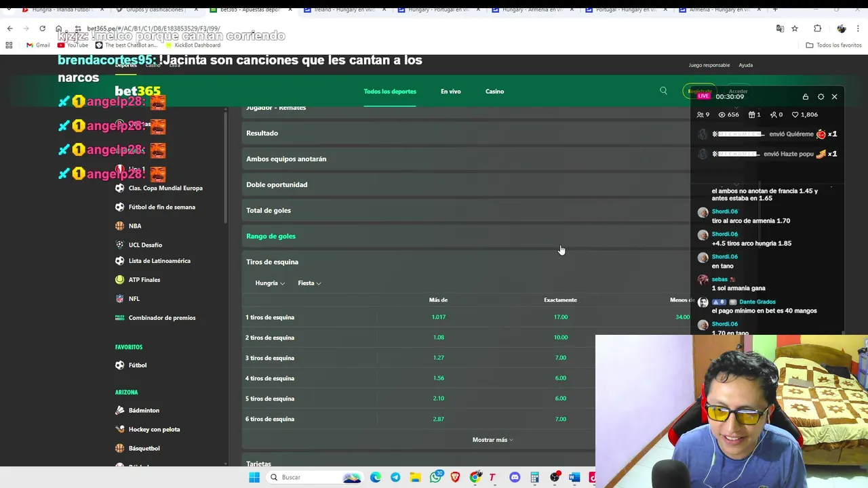The image size is (868, 488).
Task: Click the Hockey con pelota icon
Action: (x=120, y=429)
